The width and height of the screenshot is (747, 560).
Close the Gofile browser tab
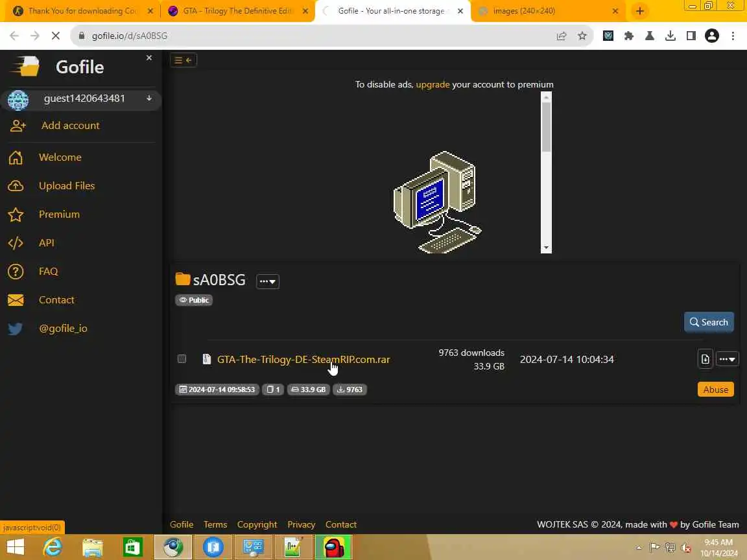click(x=460, y=11)
